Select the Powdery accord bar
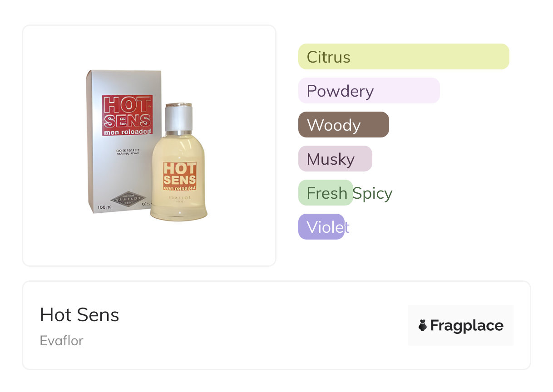Viewport: 553px width, 392px height. click(369, 91)
